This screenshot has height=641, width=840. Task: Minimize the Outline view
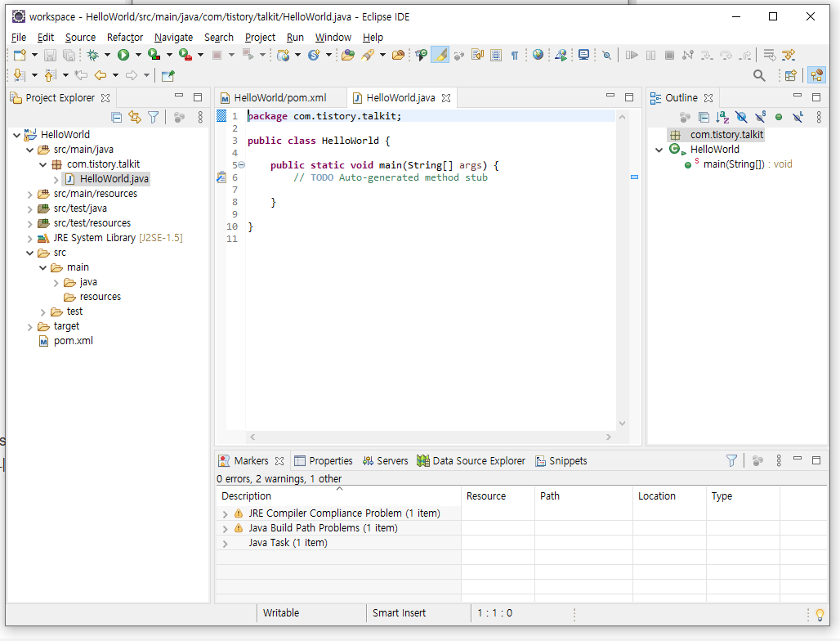798,96
